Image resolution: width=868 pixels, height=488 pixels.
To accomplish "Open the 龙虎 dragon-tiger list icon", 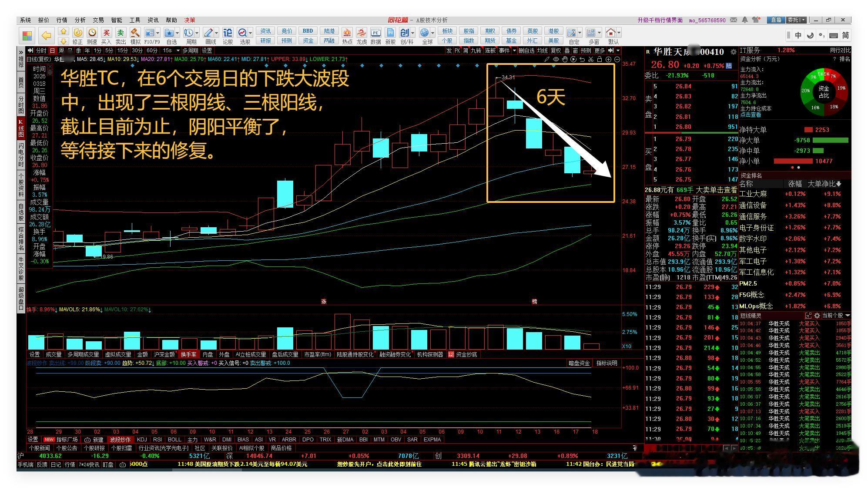I will 362,33.
